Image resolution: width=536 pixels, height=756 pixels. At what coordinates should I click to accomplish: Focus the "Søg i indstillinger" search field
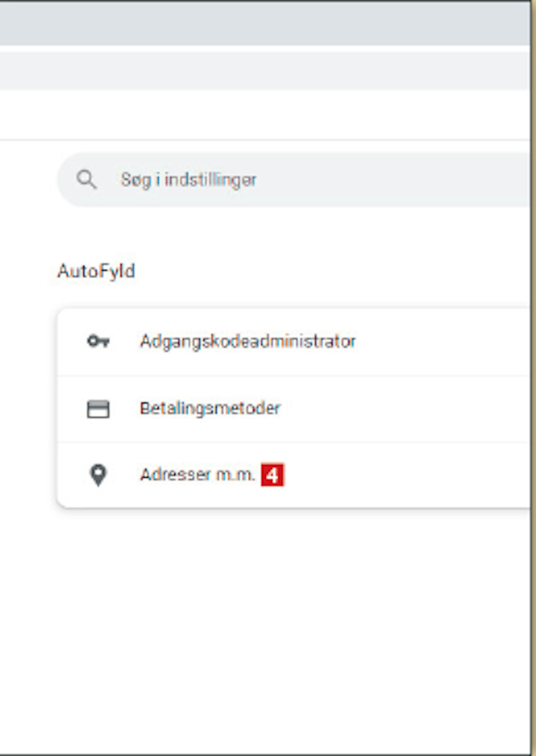click(x=294, y=180)
